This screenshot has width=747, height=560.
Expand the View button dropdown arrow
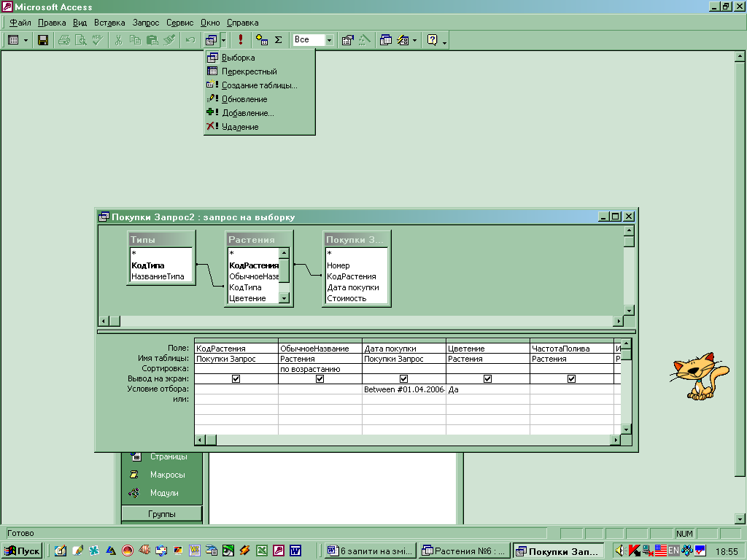(x=26, y=40)
